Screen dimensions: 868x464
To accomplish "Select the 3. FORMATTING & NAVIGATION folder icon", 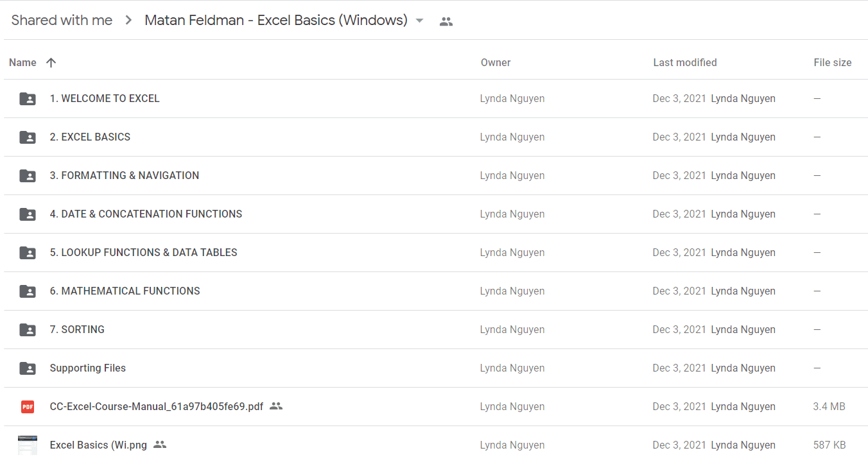I will tap(28, 176).
